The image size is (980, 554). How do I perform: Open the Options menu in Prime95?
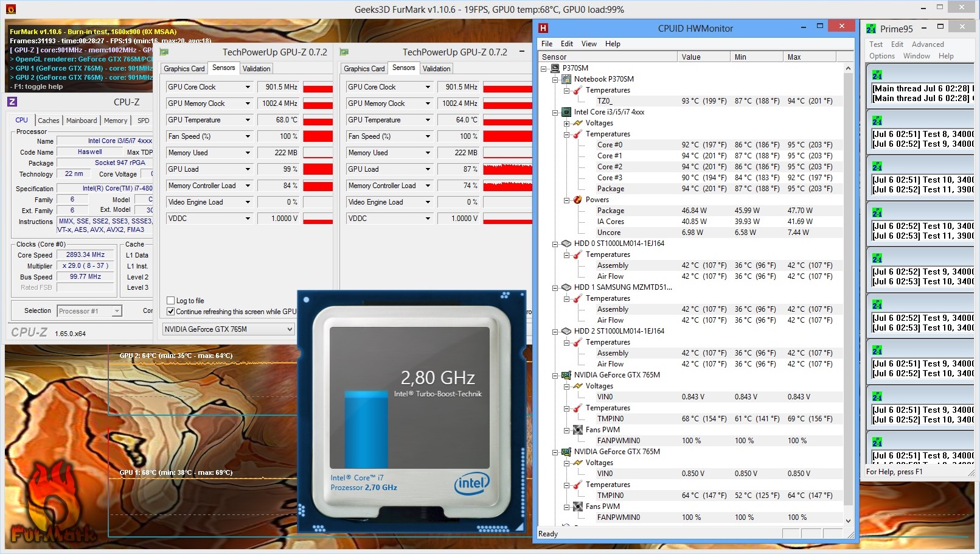click(x=882, y=56)
